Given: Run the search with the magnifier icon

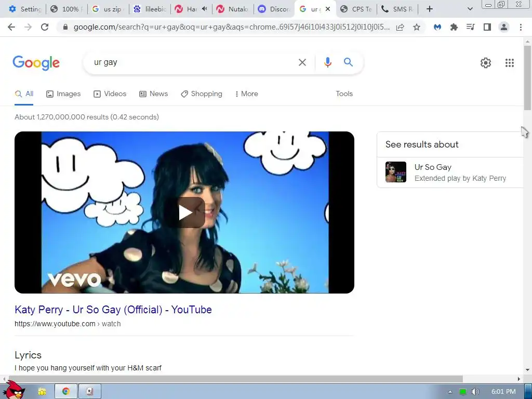Looking at the screenshot, I should point(348,62).
